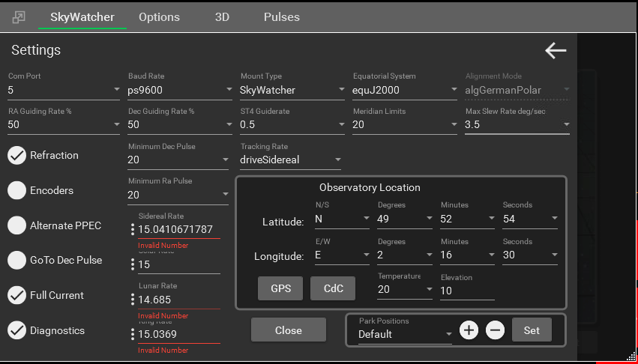Open RA Guiding Rate dropdown
The height and width of the screenshot is (364, 638).
[x=64, y=124]
